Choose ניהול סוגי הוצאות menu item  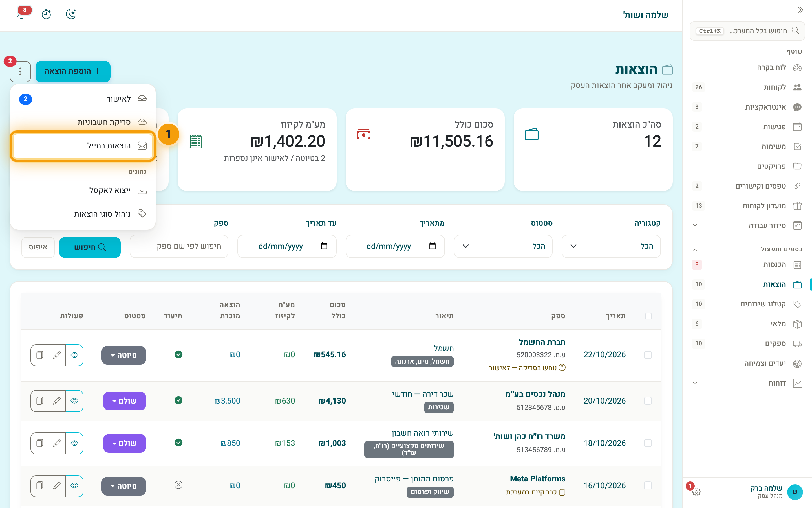pyautogui.click(x=83, y=214)
